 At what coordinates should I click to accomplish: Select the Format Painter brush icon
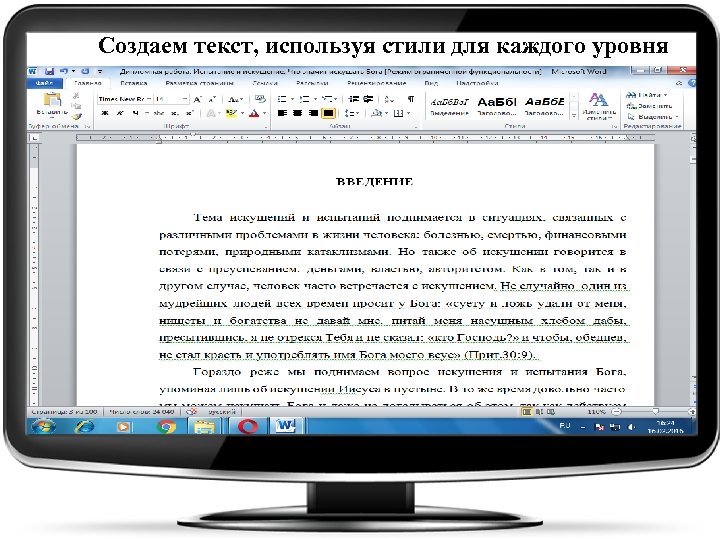click(x=77, y=116)
